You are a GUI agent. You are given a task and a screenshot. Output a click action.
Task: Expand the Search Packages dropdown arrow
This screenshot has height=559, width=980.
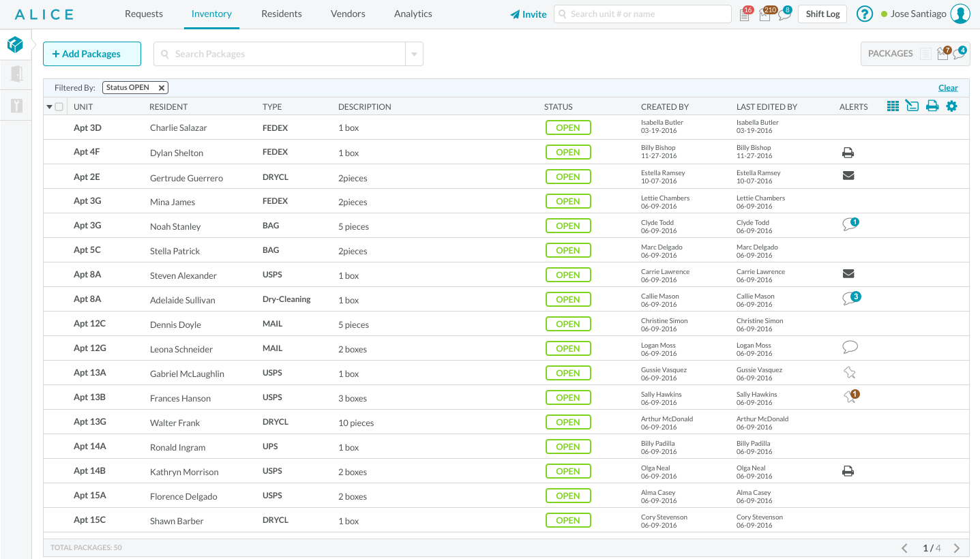point(414,53)
